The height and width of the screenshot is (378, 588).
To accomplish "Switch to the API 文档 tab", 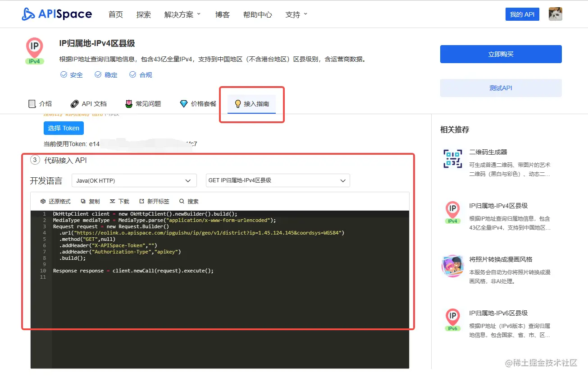I will (89, 104).
